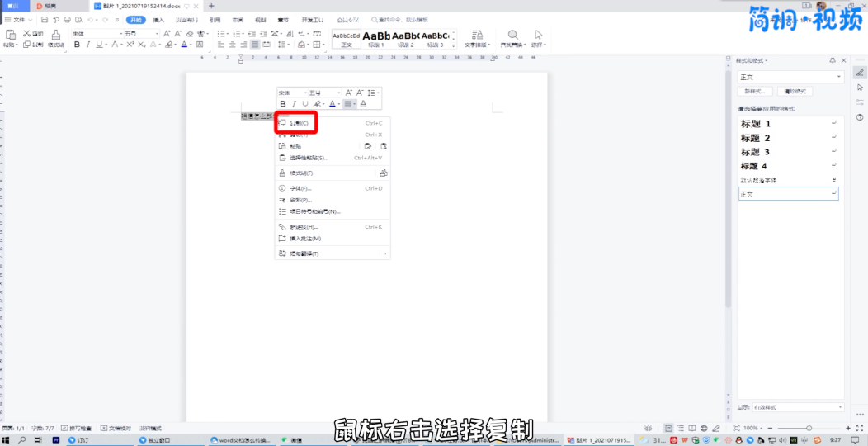The width and height of the screenshot is (868, 446).
Task: Click Bold icon in floating mini toolbar
Action: [x=283, y=104]
